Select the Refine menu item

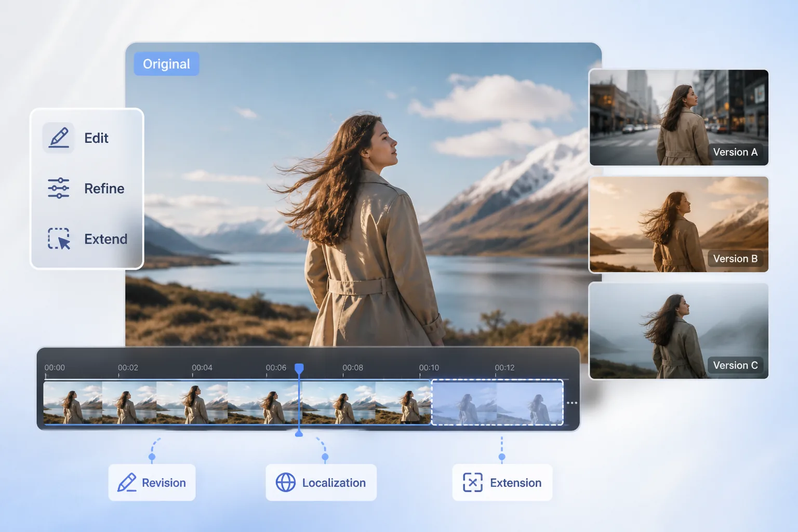(87, 188)
